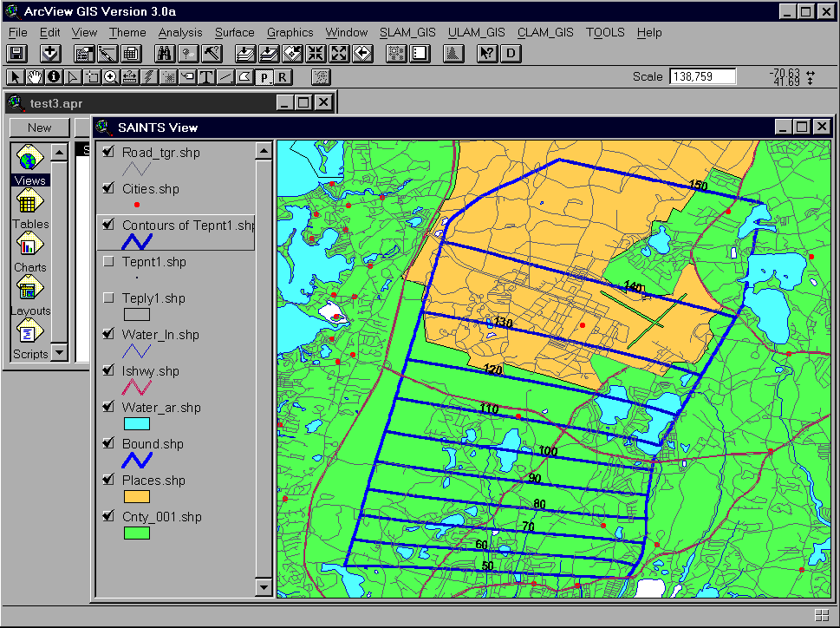Select the Zoom In magnifier tool
This screenshot has height=628, width=840.
(110, 77)
